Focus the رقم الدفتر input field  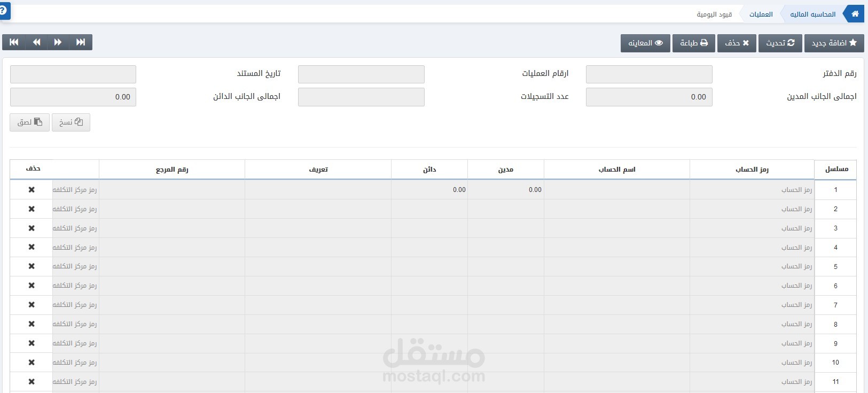pos(649,74)
